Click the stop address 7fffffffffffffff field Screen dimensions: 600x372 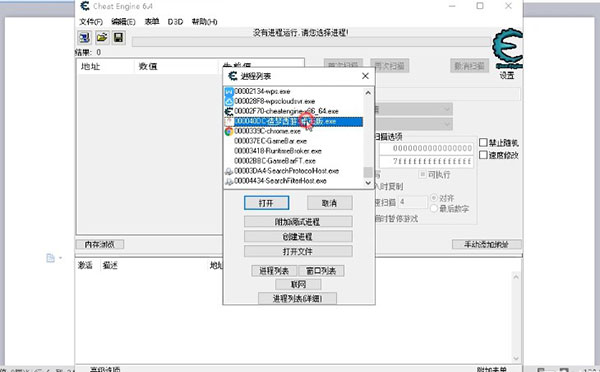426,162
